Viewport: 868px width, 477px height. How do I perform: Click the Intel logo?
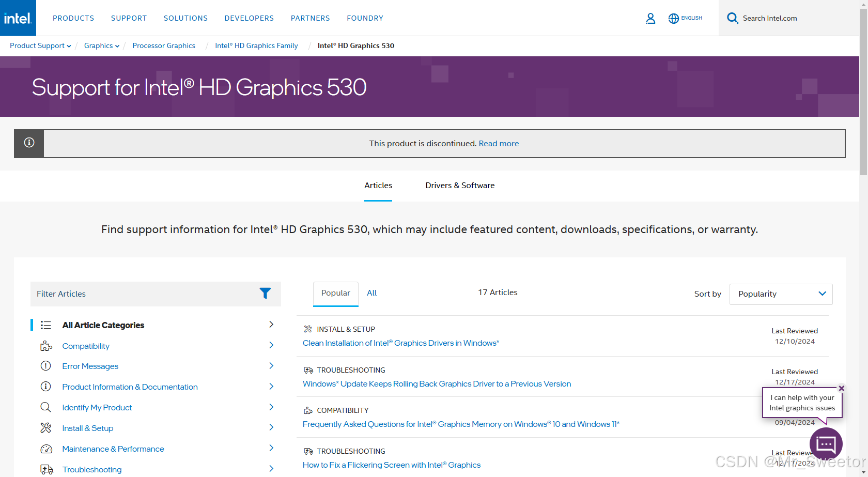[18, 18]
